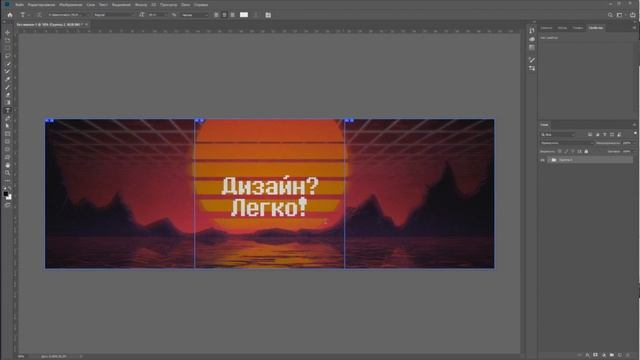Viewport: 640px width, 360px height.
Task: Create new adjustment layer icon
Action: click(x=604, y=355)
